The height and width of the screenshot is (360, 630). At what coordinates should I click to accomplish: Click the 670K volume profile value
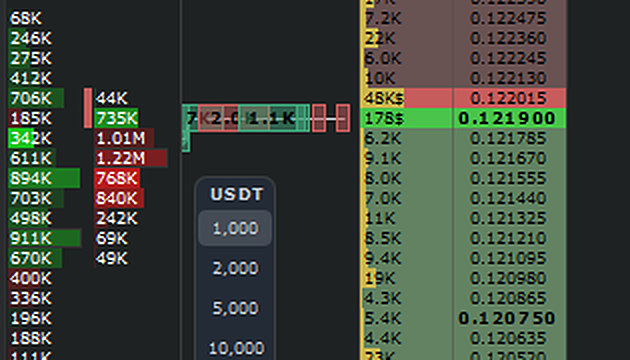point(31,258)
